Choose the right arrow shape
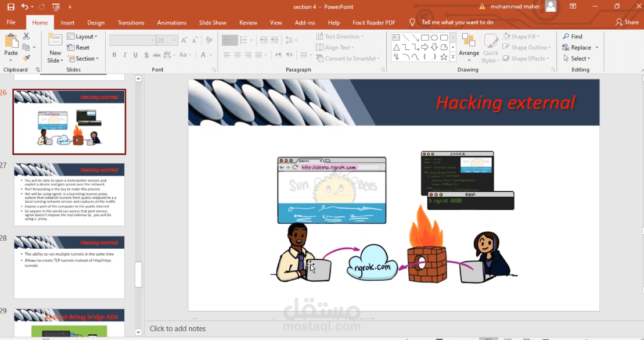The height and width of the screenshot is (340, 644). tap(424, 47)
